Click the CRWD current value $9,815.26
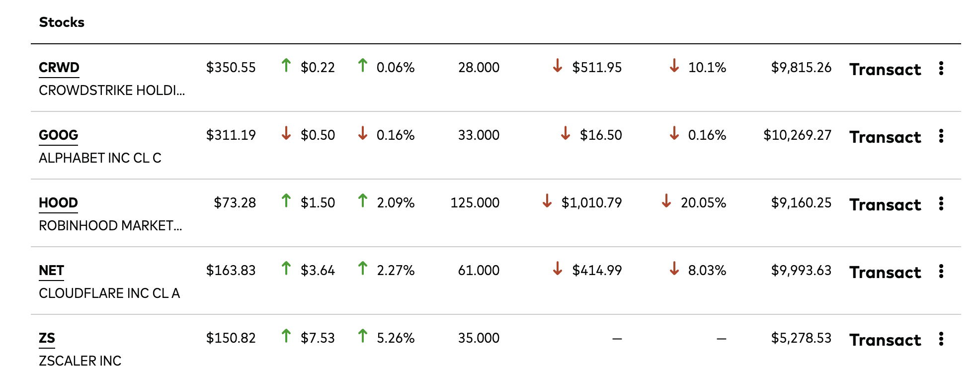Viewport: 980px width, 381px height. tap(801, 68)
